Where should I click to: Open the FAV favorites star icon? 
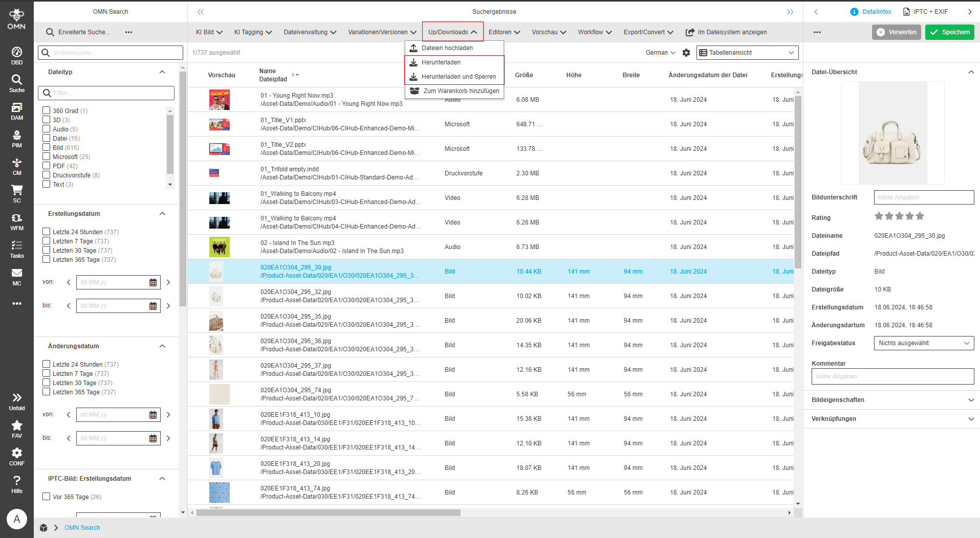17,429
